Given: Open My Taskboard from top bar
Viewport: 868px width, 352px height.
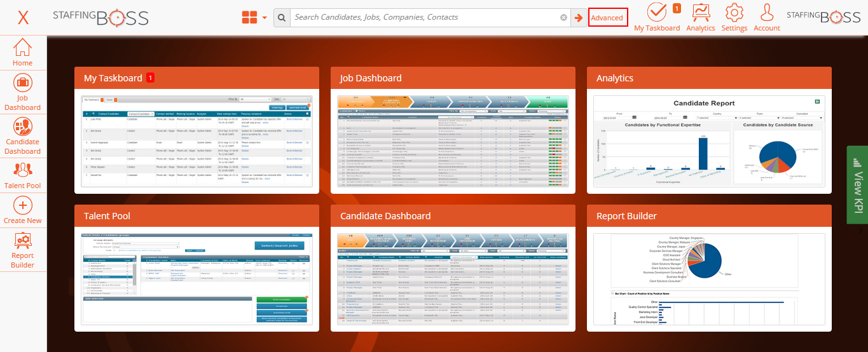Looking at the screenshot, I should point(657,17).
